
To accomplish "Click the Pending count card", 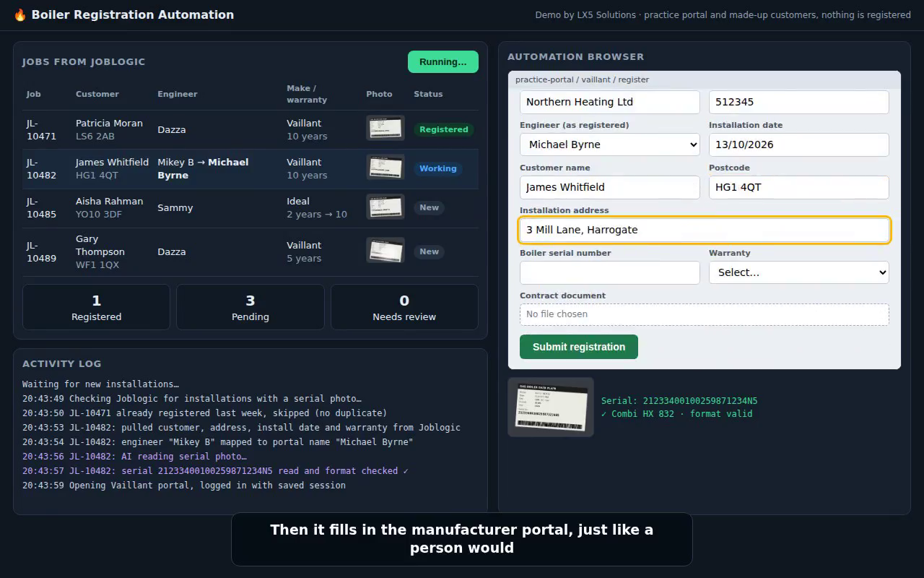I will (250, 307).
